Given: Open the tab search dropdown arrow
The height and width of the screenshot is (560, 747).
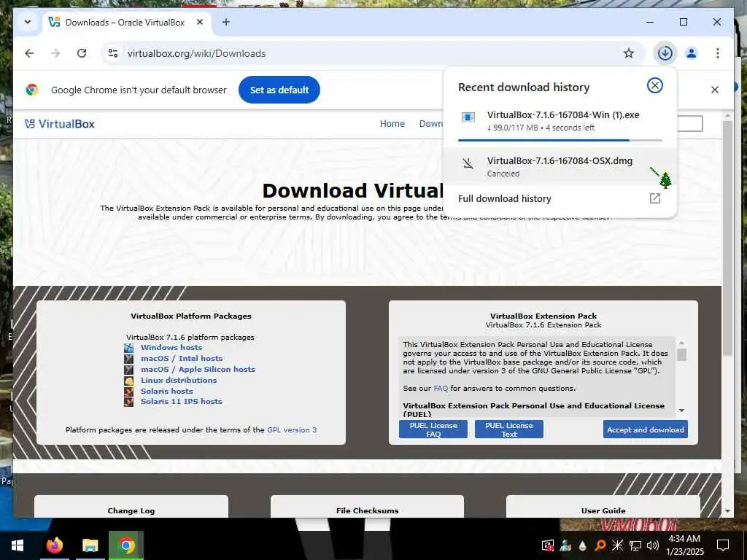Looking at the screenshot, I should 28,22.
